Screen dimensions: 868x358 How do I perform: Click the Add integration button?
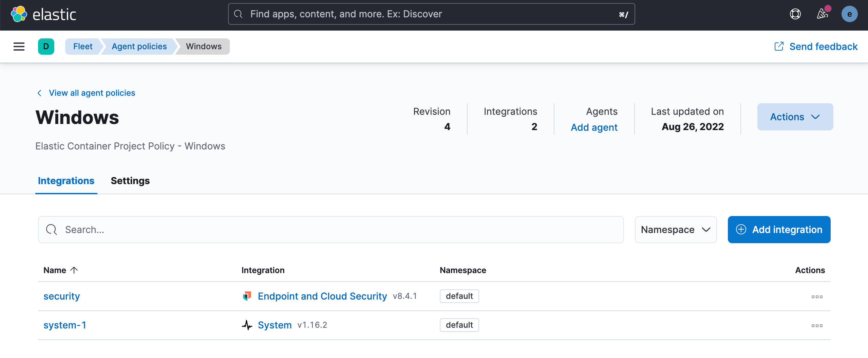779,230
